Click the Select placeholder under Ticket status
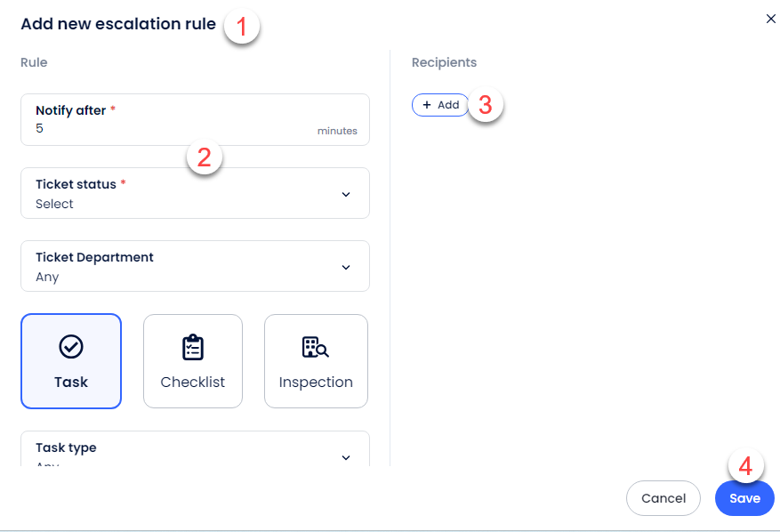 55,204
